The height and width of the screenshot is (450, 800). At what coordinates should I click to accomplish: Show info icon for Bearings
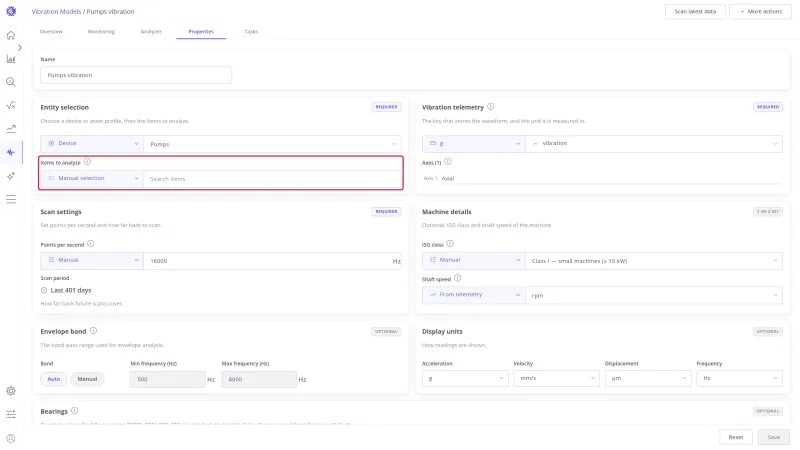point(74,411)
